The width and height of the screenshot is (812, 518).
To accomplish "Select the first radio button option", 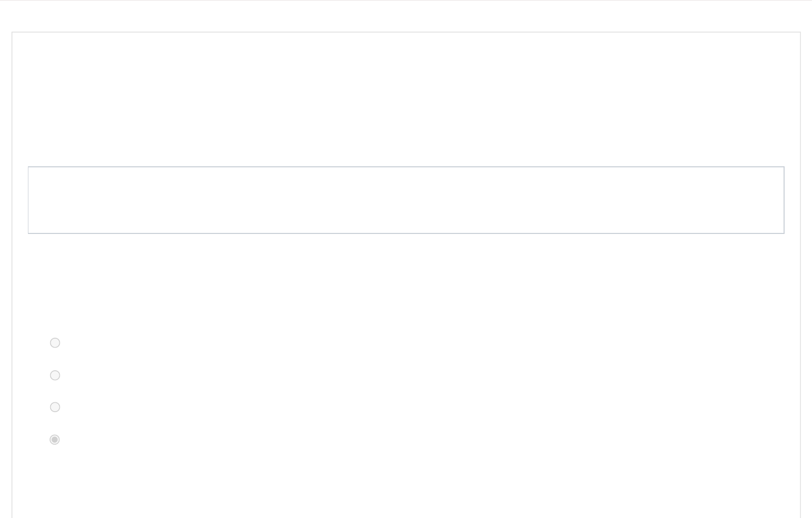I will coord(55,343).
